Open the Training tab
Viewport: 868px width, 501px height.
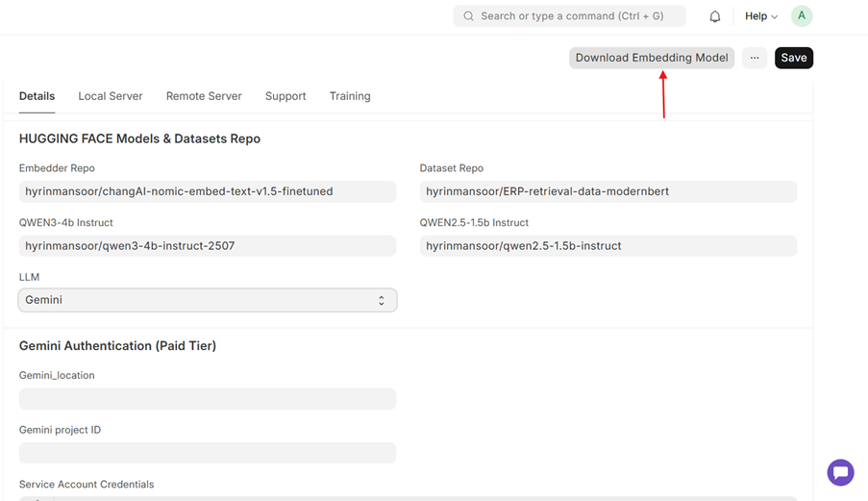[x=350, y=96]
